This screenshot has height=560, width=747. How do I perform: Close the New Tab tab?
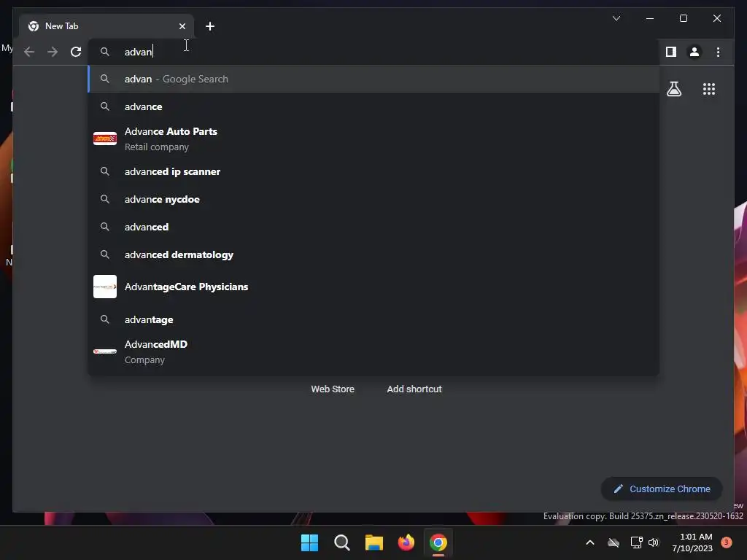(182, 26)
